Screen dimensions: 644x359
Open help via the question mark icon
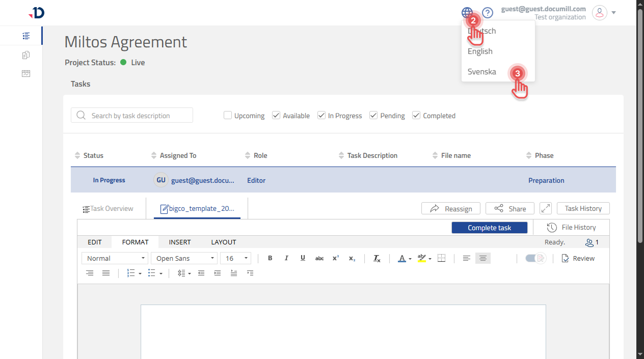click(488, 13)
